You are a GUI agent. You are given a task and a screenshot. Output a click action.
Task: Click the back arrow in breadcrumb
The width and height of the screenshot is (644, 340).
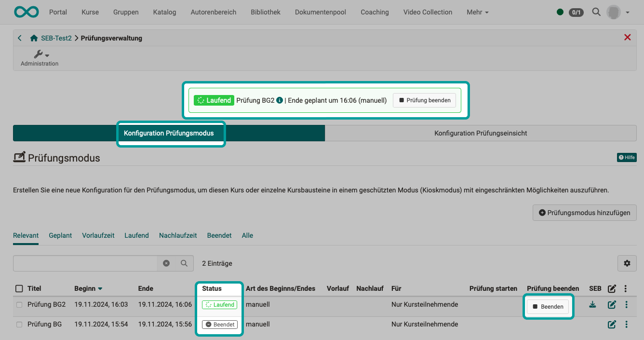coord(20,38)
